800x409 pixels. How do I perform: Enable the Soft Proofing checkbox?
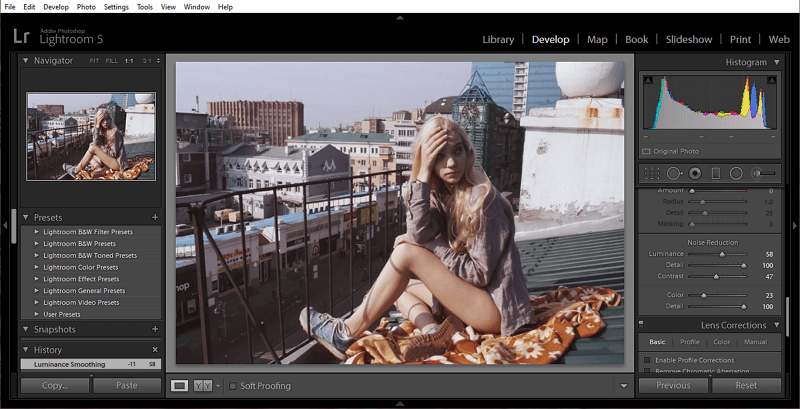tap(232, 386)
